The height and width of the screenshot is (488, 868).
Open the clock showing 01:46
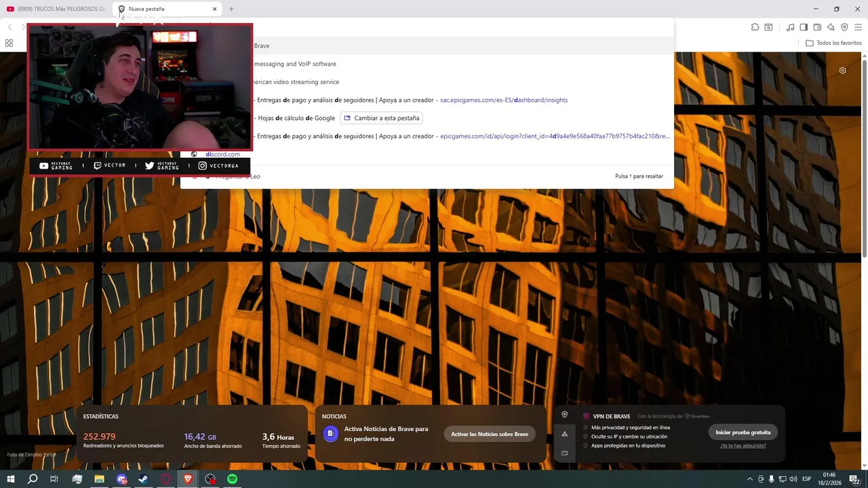[829, 479]
